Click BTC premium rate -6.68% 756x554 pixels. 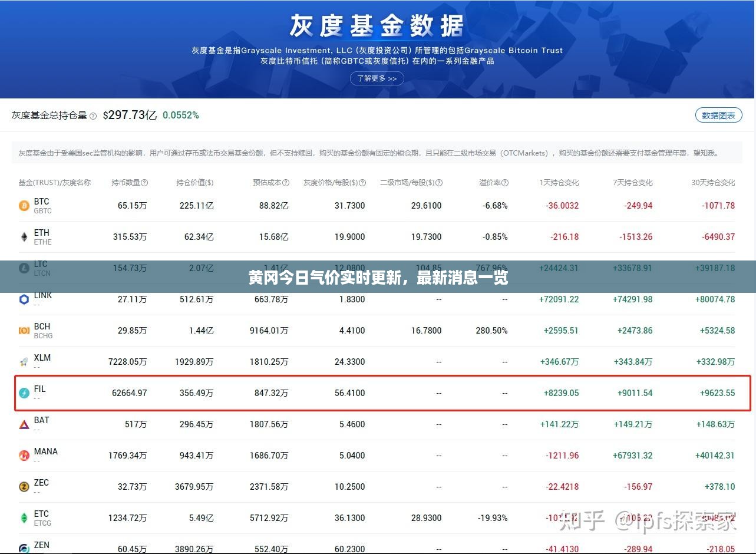pos(495,206)
